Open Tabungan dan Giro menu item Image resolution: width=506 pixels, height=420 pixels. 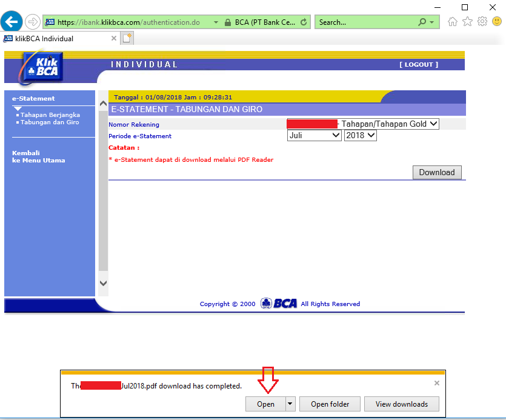click(x=50, y=122)
